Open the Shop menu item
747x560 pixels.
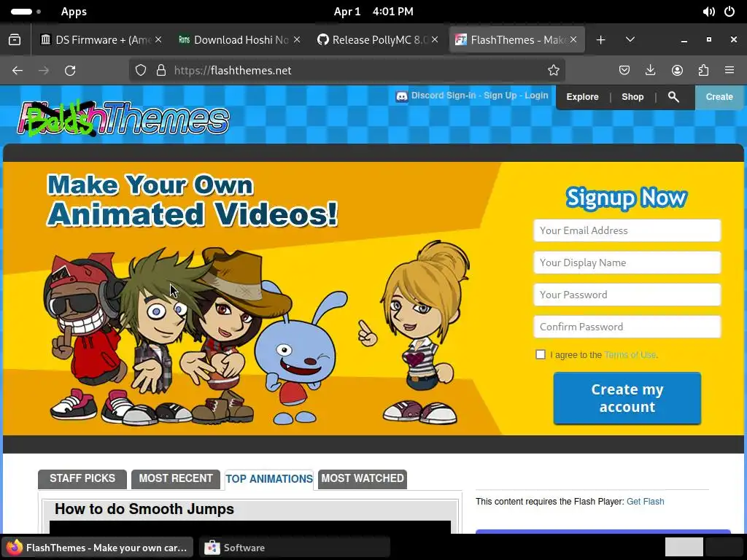(x=632, y=97)
